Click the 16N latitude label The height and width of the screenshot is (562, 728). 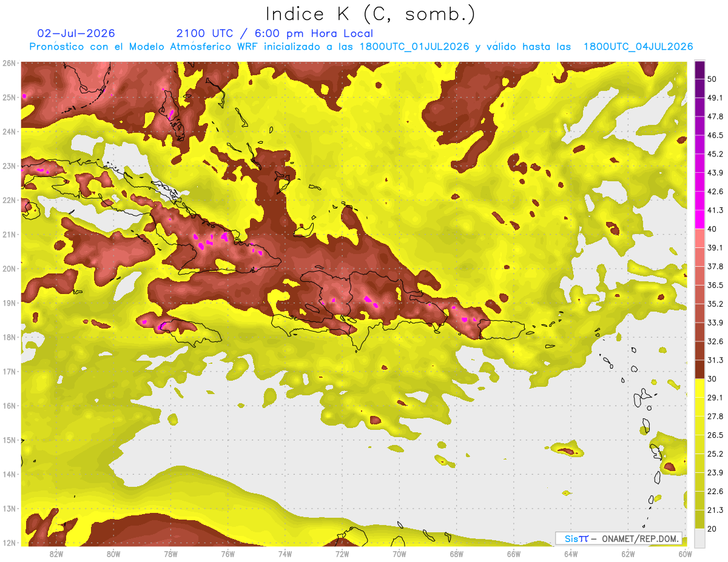coord(8,406)
